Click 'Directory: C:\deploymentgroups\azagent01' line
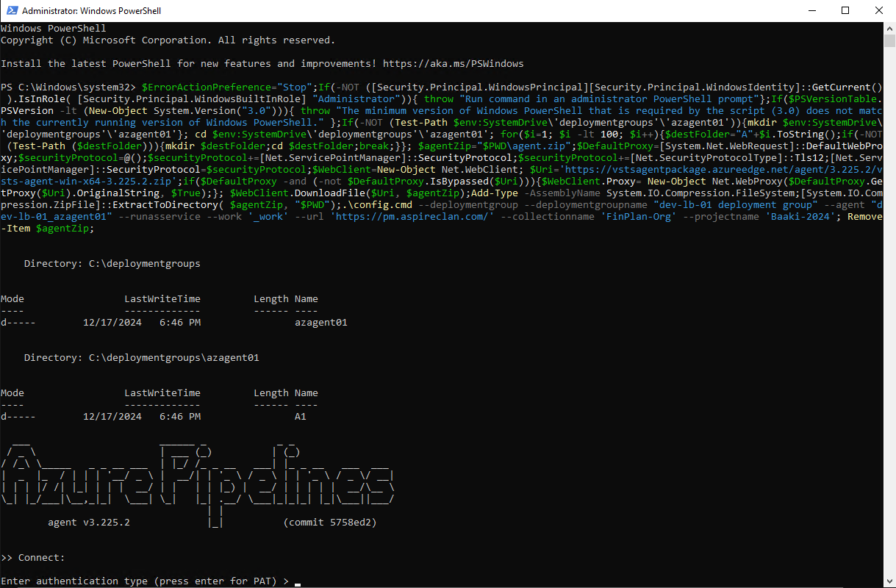 [x=141, y=358]
